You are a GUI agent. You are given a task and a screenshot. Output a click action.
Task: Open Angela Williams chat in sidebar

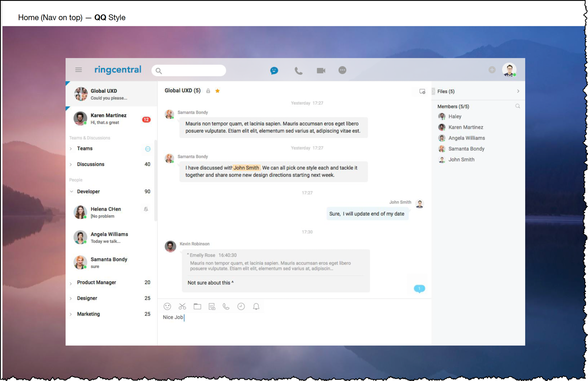[x=112, y=238]
